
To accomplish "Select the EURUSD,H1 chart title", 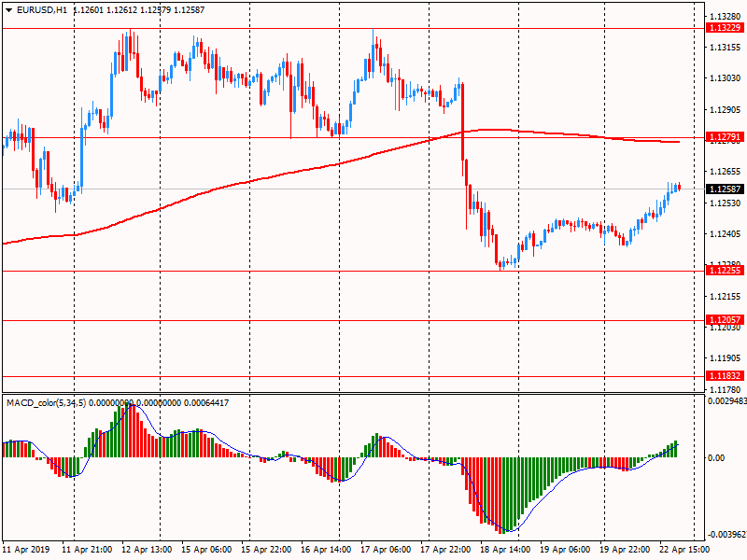I will point(41,10).
